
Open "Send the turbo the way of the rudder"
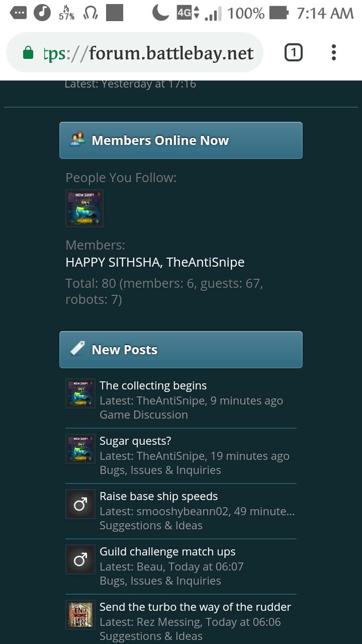[195, 607]
